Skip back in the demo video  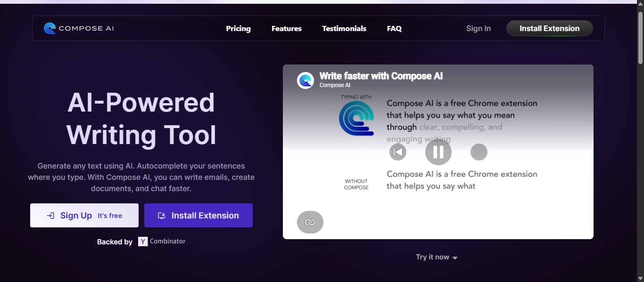[397, 152]
